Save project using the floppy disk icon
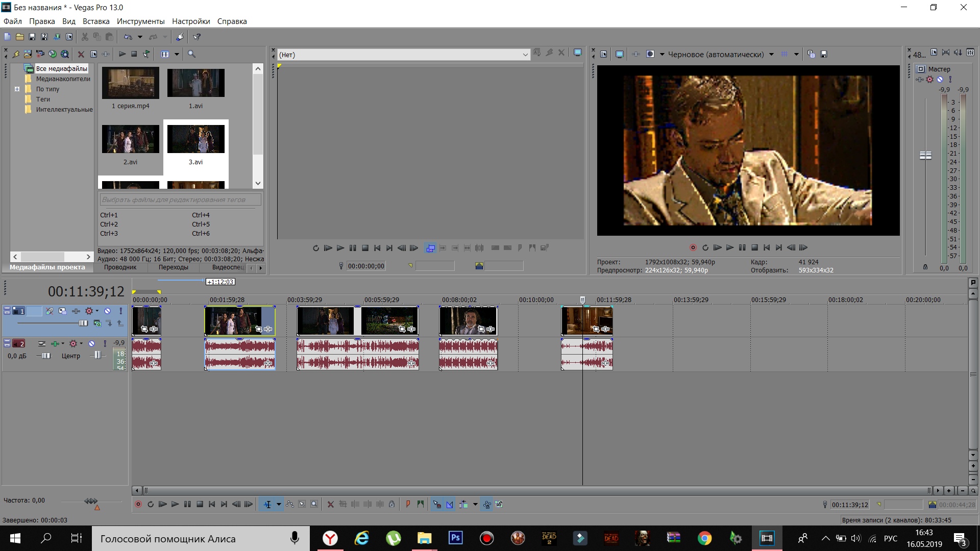The image size is (980, 551). [x=32, y=37]
